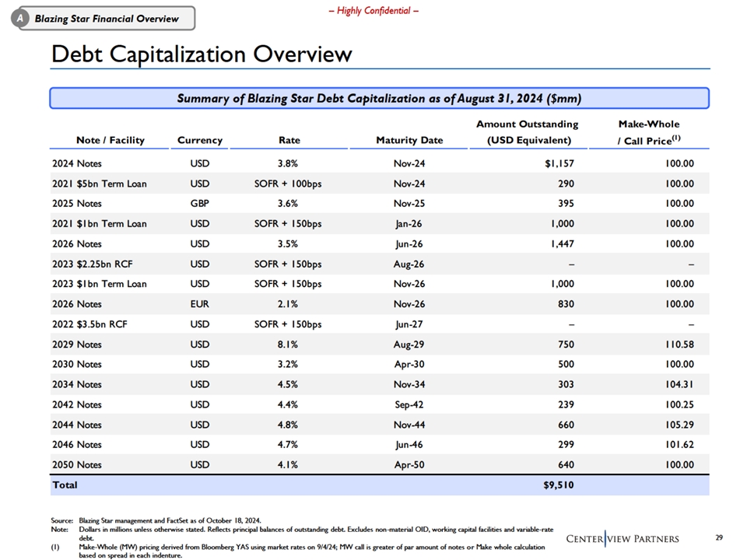
Task: Click page number 29
Action: pyautogui.click(x=718, y=537)
